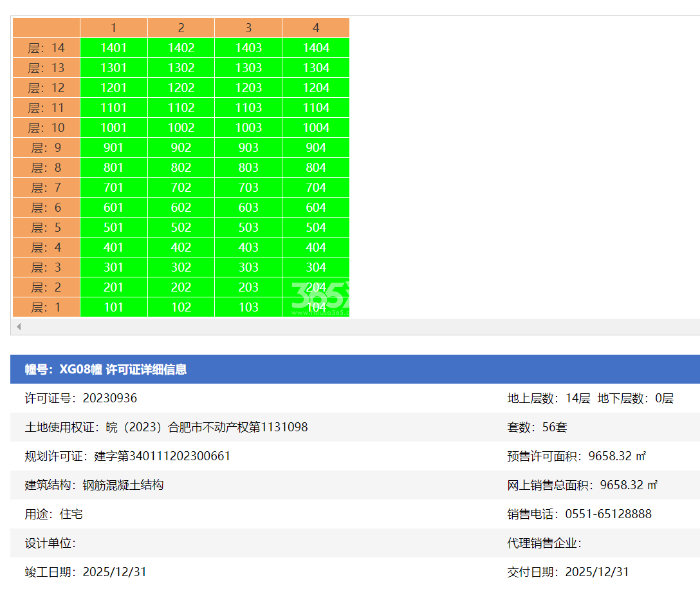Click unit 1203 on floor 12
Viewport: 700px width, 598px height.
248,88
